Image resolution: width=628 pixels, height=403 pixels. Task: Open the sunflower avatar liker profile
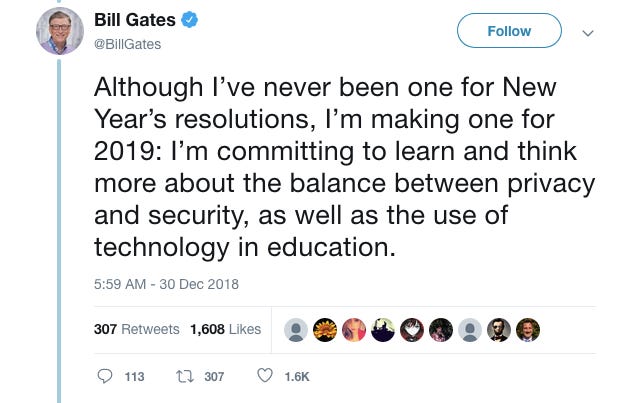coord(324,329)
